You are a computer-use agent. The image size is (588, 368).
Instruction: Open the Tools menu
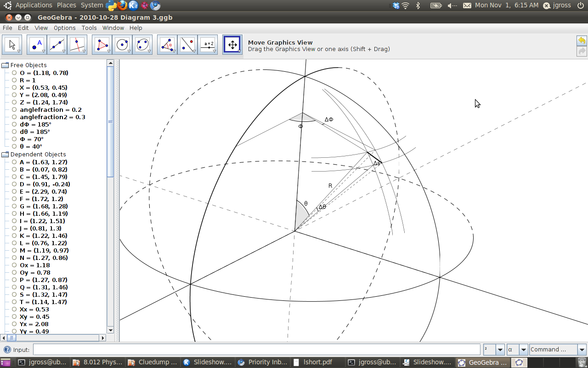tap(89, 28)
